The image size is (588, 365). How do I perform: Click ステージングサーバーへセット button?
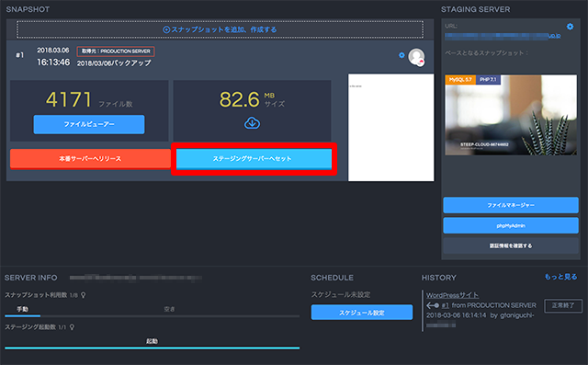[x=254, y=159]
